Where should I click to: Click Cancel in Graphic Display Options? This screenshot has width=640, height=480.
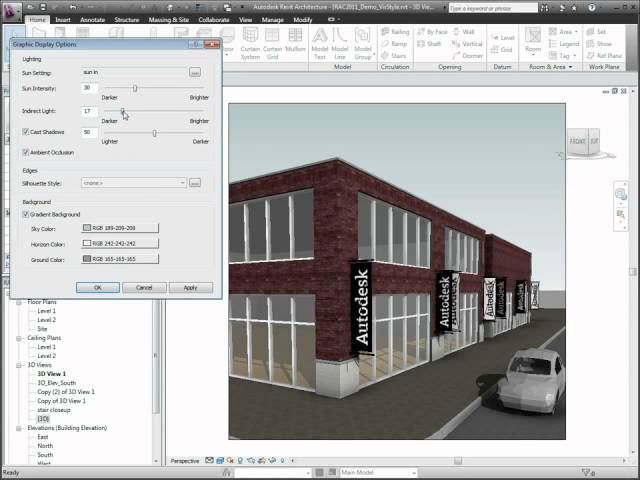(144, 287)
